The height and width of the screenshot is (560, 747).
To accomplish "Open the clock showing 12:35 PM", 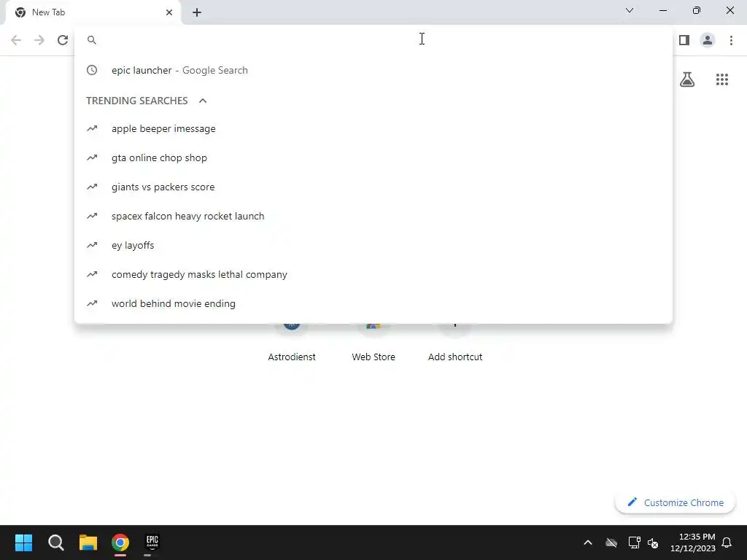I will click(x=693, y=542).
